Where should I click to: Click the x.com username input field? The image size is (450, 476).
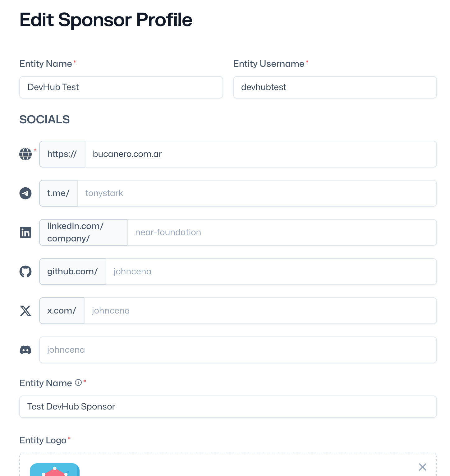(x=260, y=311)
